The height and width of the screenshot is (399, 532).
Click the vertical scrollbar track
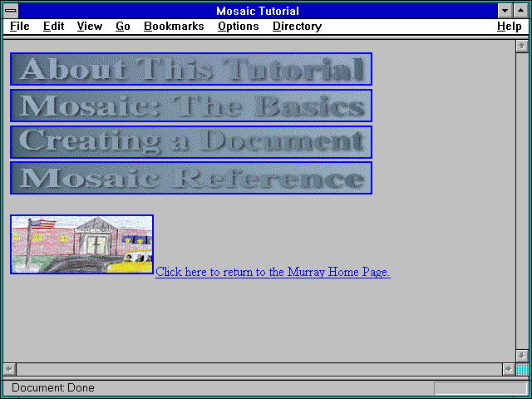click(x=522, y=201)
